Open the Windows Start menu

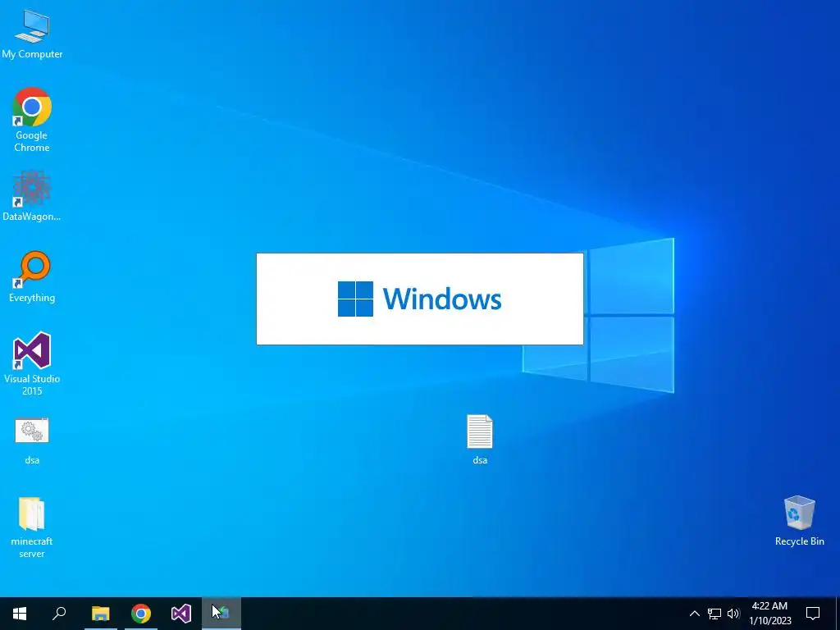[20, 614]
